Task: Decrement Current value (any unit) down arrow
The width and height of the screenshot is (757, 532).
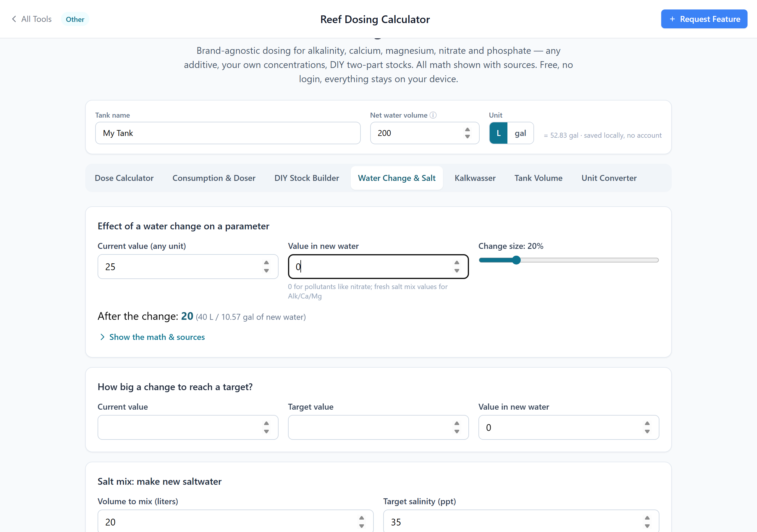Action: point(266,271)
